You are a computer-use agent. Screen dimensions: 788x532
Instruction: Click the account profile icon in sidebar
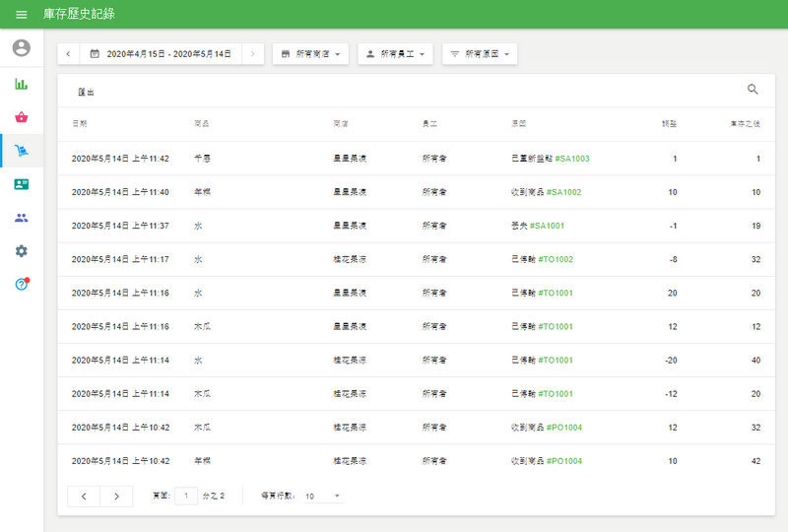tap(22, 48)
